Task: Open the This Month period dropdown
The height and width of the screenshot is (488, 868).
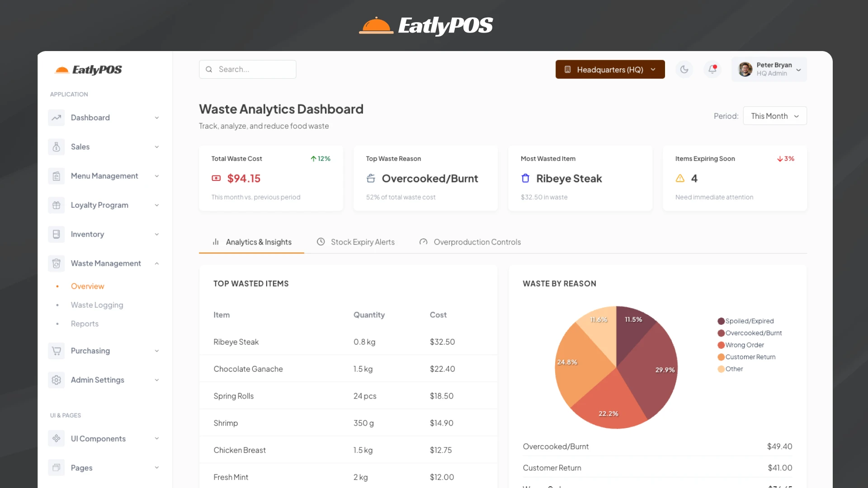Action: click(775, 116)
